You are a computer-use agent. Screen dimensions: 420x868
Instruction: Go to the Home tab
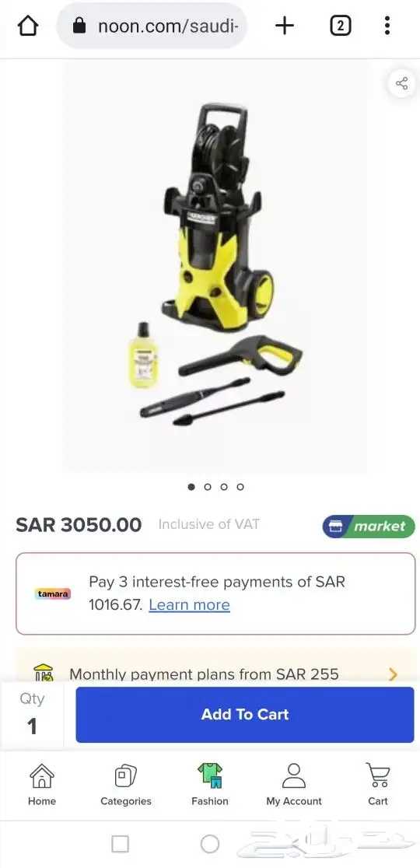tap(42, 785)
